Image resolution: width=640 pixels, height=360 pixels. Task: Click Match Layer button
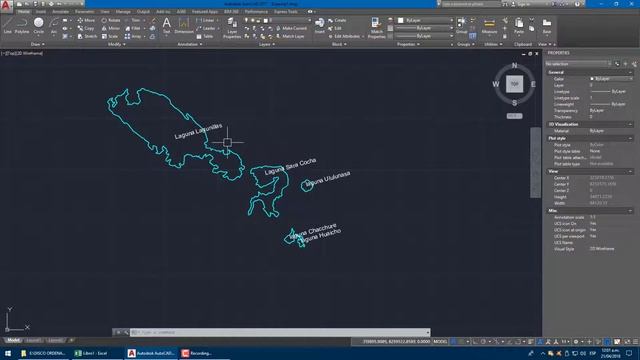(290, 36)
